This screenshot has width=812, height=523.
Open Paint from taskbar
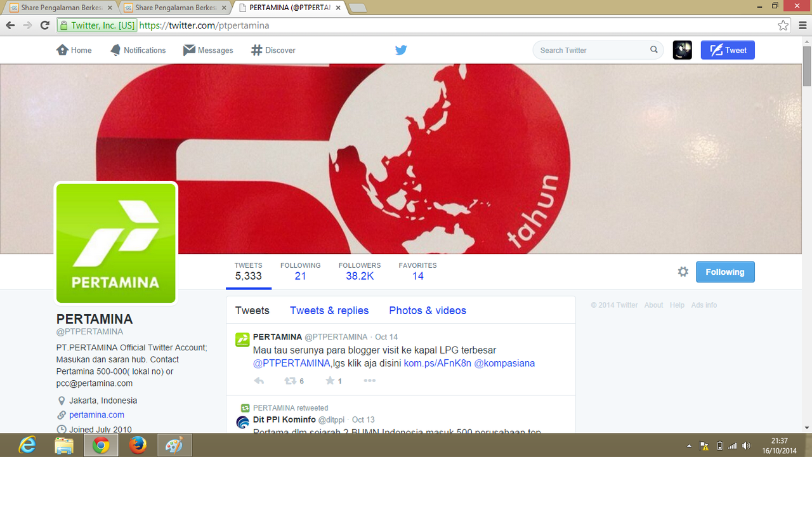point(174,446)
